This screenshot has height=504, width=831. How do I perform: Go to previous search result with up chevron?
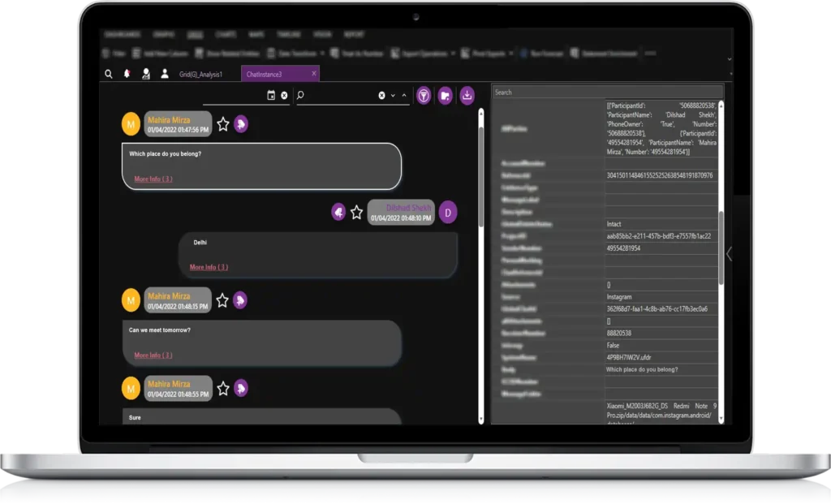point(404,96)
